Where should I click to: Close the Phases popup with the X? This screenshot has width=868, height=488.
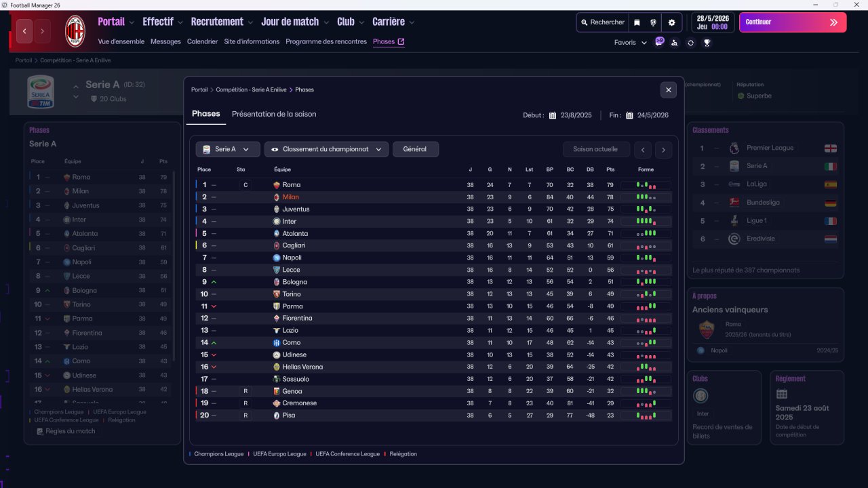[x=669, y=90]
